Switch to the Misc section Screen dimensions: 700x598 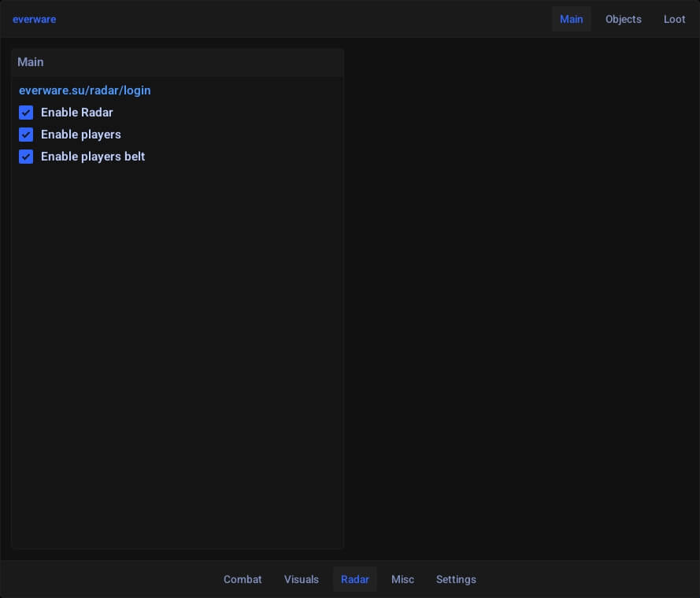[402, 579]
